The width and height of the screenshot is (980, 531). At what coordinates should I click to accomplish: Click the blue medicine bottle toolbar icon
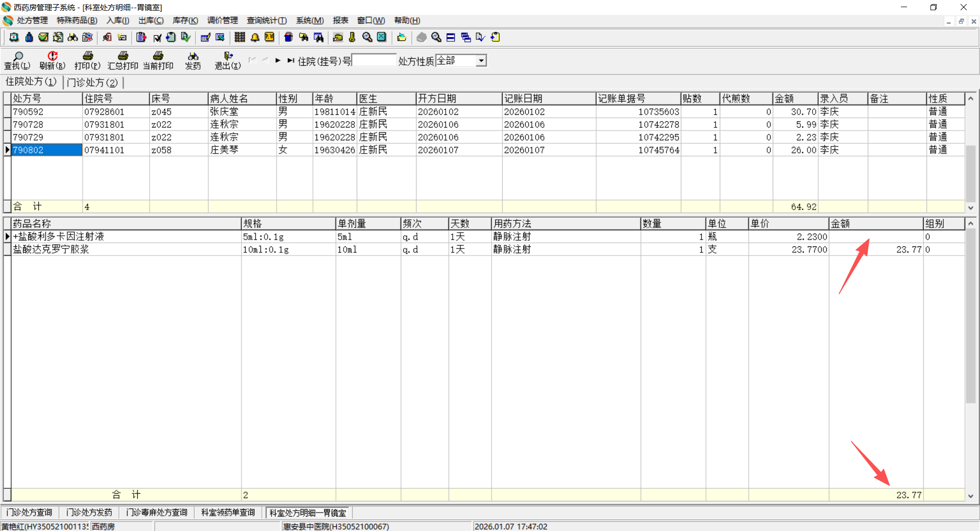coord(29,37)
